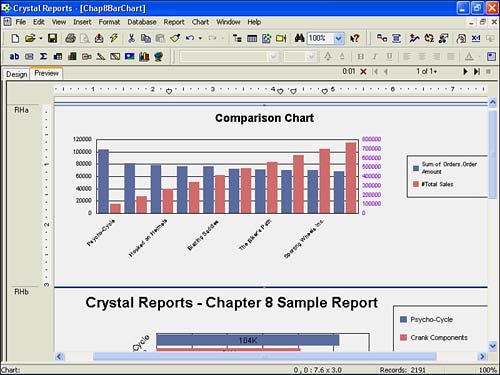Click the Comparison Chart title
The height and width of the screenshot is (375, 500).
[264, 118]
